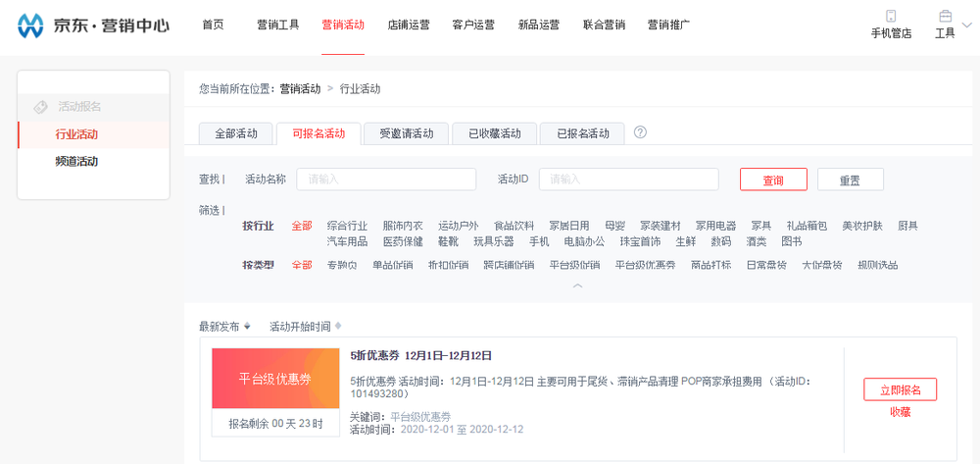
Task: Go to 店铺运营 menu
Action: pos(408,26)
